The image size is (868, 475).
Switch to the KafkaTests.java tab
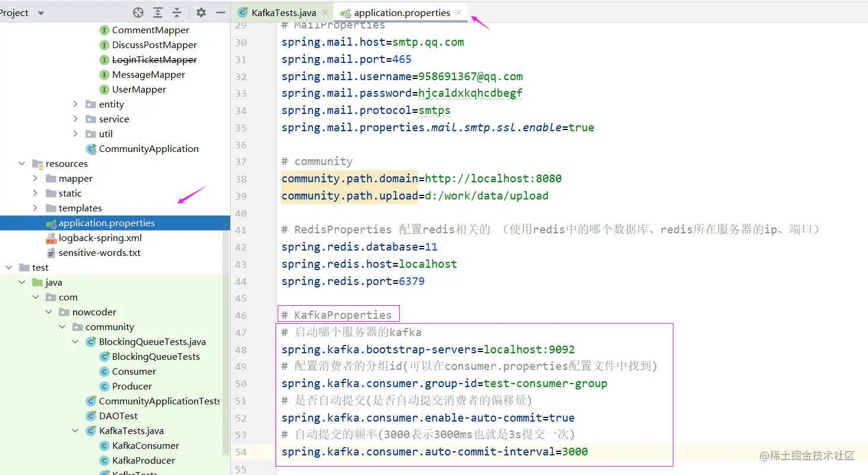pos(284,12)
